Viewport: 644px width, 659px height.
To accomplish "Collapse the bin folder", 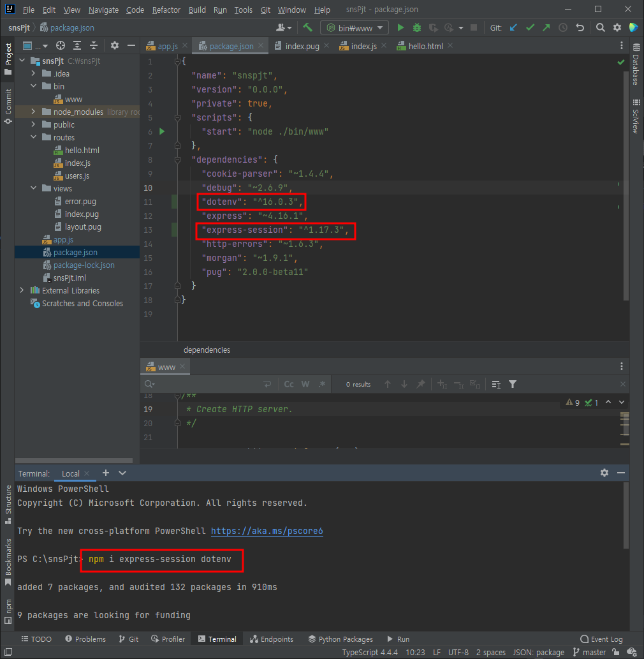I will [34, 86].
